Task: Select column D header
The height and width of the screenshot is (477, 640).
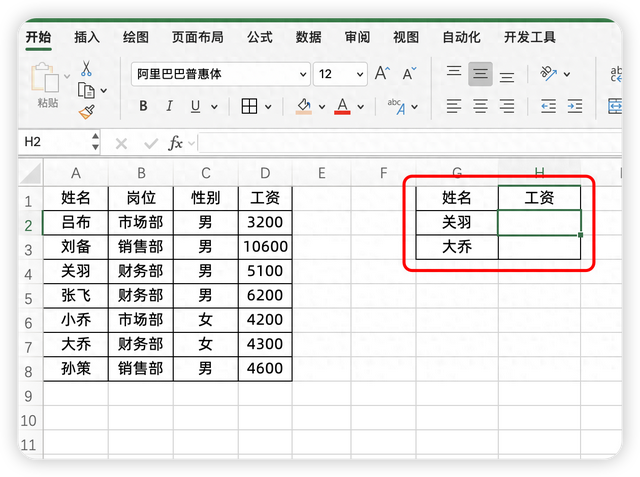Action: [x=265, y=173]
